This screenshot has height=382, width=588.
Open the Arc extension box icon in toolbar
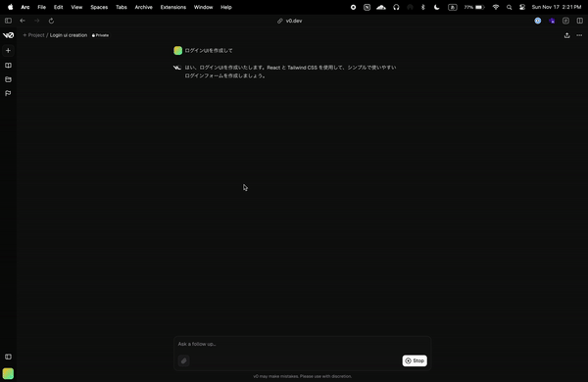(x=565, y=21)
